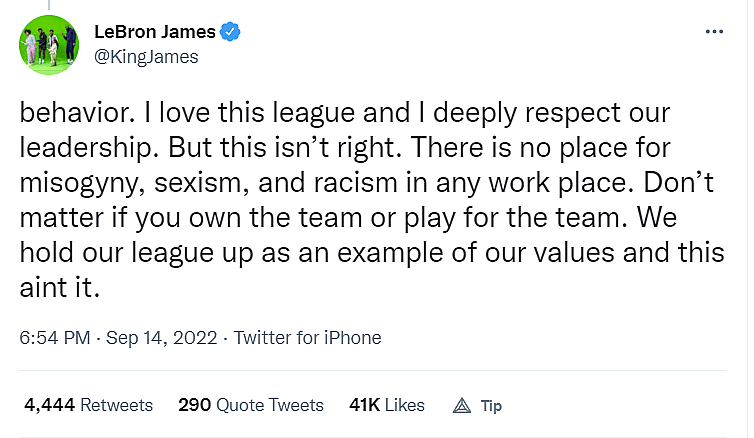Click the Tip triangle icon
754x438 pixels.
coord(462,405)
